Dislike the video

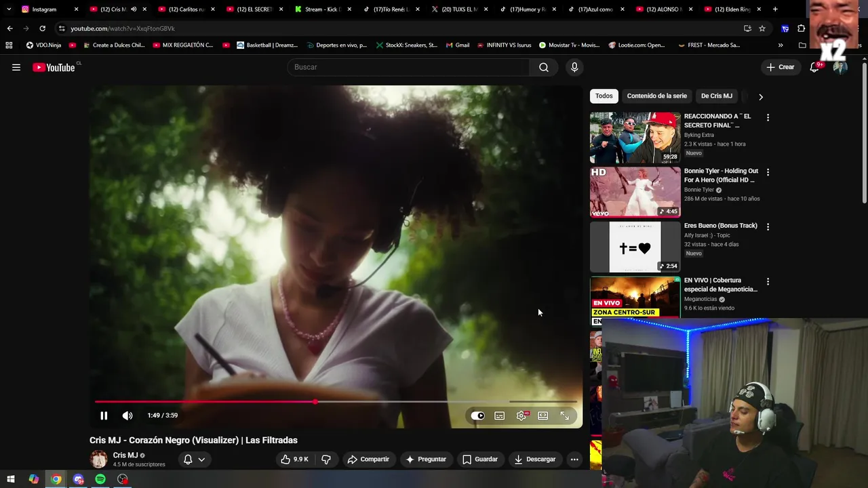(x=326, y=459)
